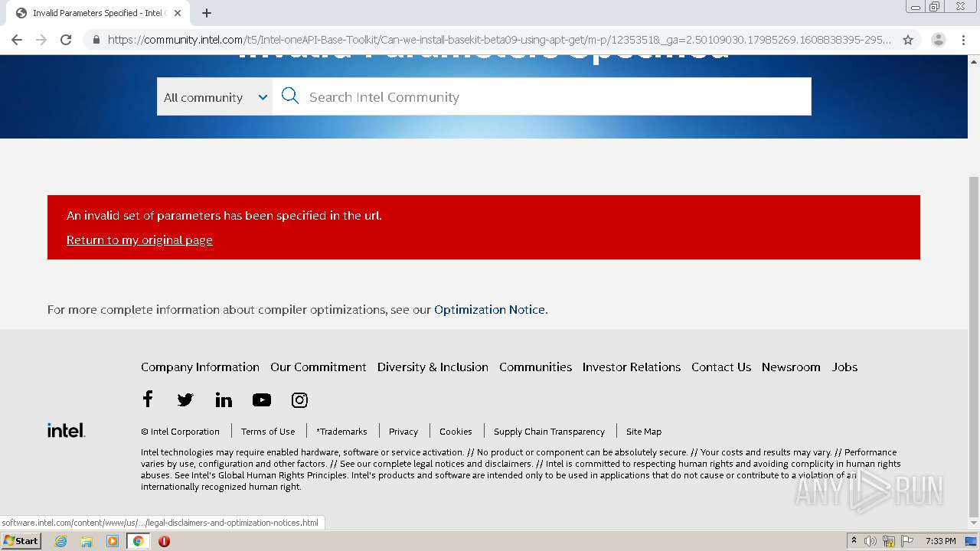980x551 pixels.
Task: Bookmark this page with star icon
Action: (x=908, y=40)
